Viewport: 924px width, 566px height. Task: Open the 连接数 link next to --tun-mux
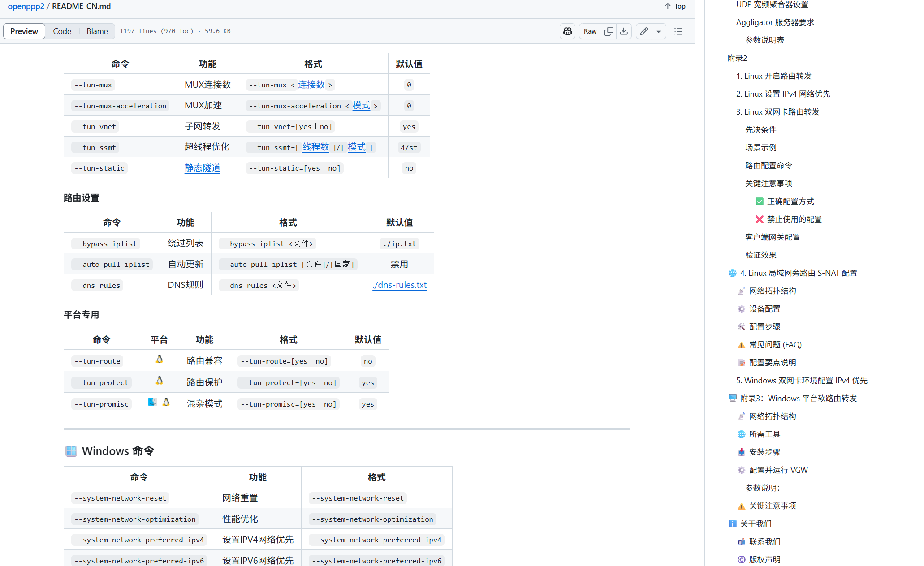click(x=311, y=85)
